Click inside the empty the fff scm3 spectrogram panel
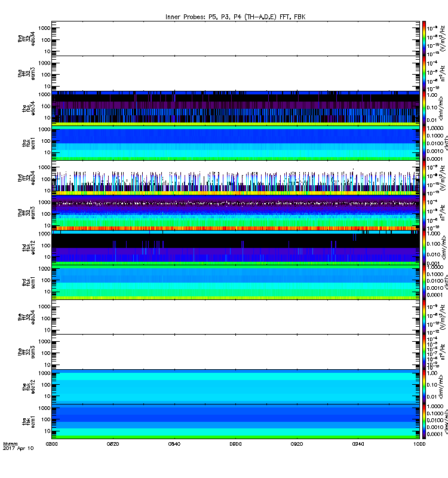The width and height of the screenshot is (448, 478). pos(235,352)
